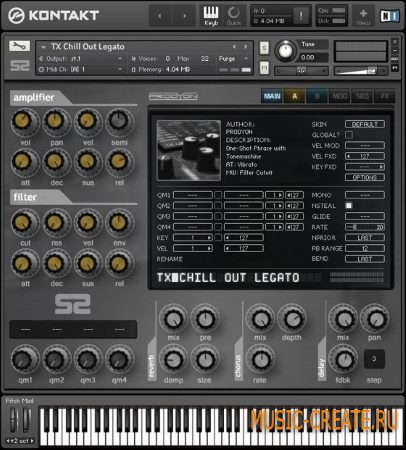Toggle the QM1 row checkbox
406x450 pixels.
(x=218, y=195)
